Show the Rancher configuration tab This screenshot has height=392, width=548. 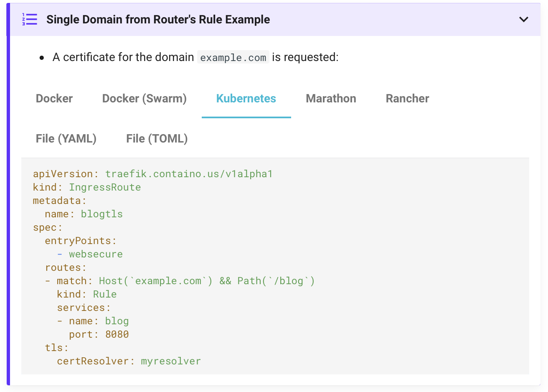[407, 99]
